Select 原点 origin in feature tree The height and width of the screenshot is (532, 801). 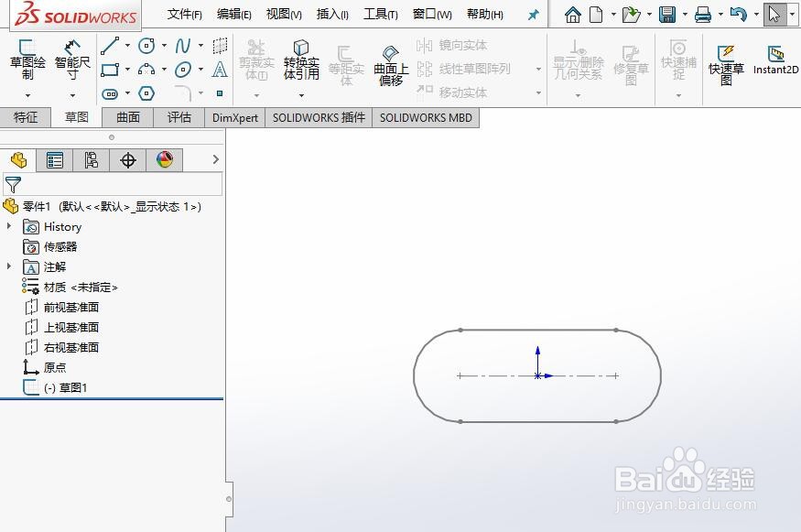(55, 367)
